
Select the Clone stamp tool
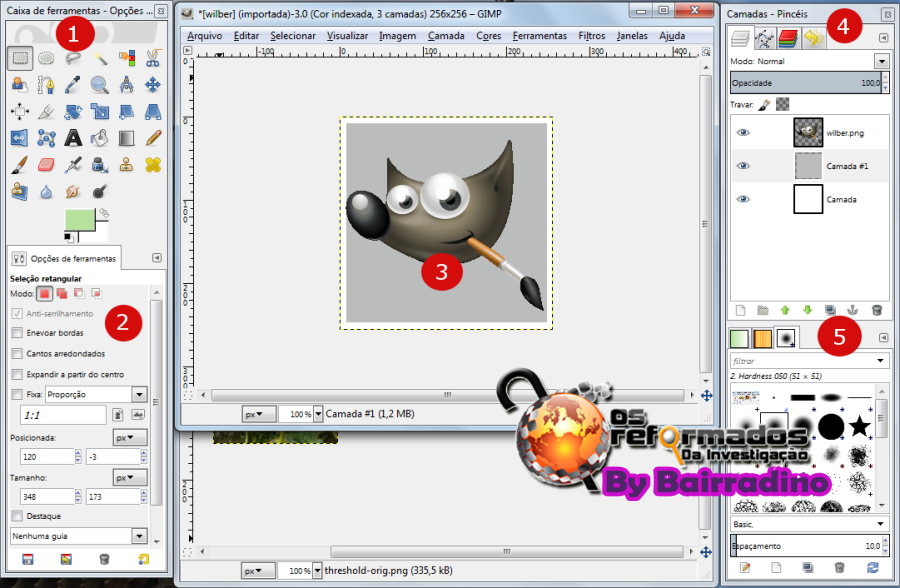tap(127, 165)
